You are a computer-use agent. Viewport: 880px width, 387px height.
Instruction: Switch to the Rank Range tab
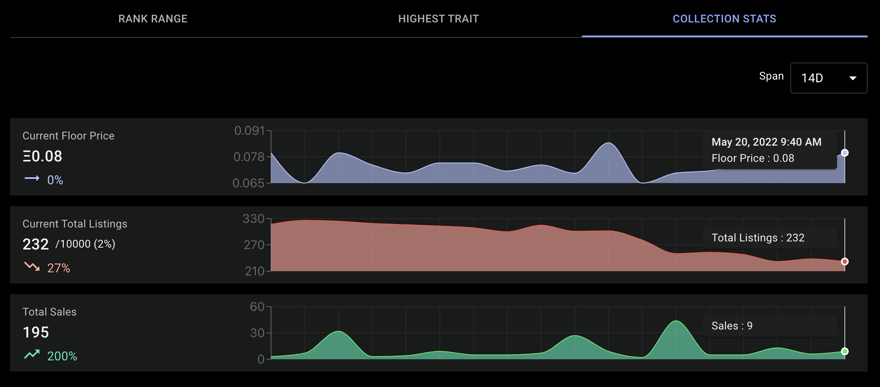(x=153, y=19)
